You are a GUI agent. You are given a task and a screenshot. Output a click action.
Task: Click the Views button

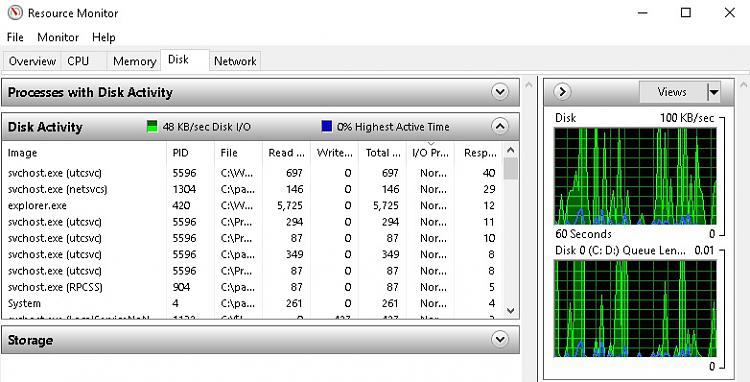coord(673,92)
